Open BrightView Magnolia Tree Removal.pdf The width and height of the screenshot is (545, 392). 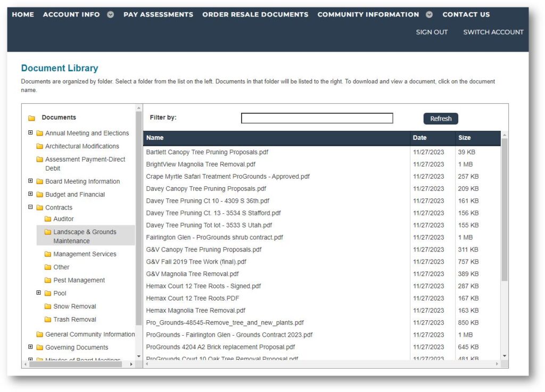pos(201,164)
